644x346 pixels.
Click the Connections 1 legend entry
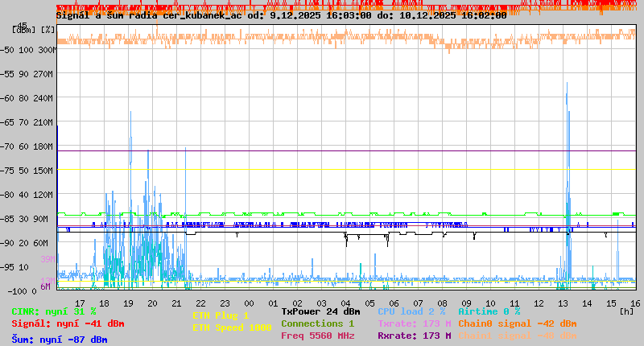(317, 323)
